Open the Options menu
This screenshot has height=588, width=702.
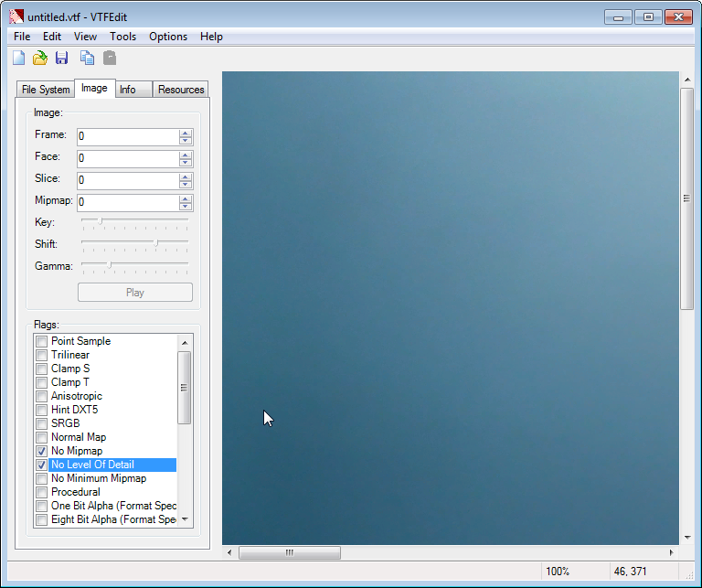[x=168, y=37]
